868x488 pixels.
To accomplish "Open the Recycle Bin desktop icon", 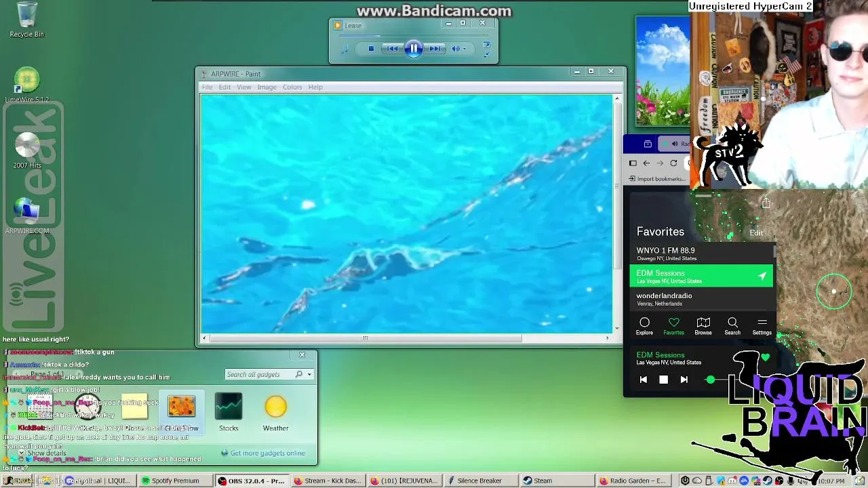I will 27,20.
